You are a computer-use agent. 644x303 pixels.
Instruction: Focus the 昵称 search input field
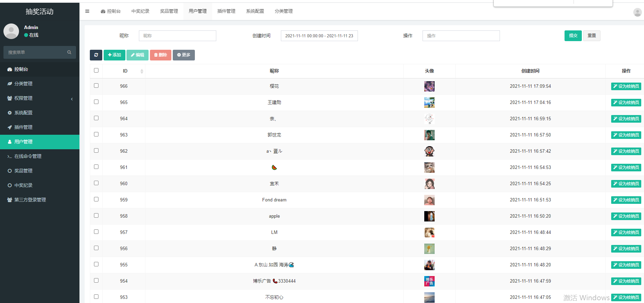177,36
